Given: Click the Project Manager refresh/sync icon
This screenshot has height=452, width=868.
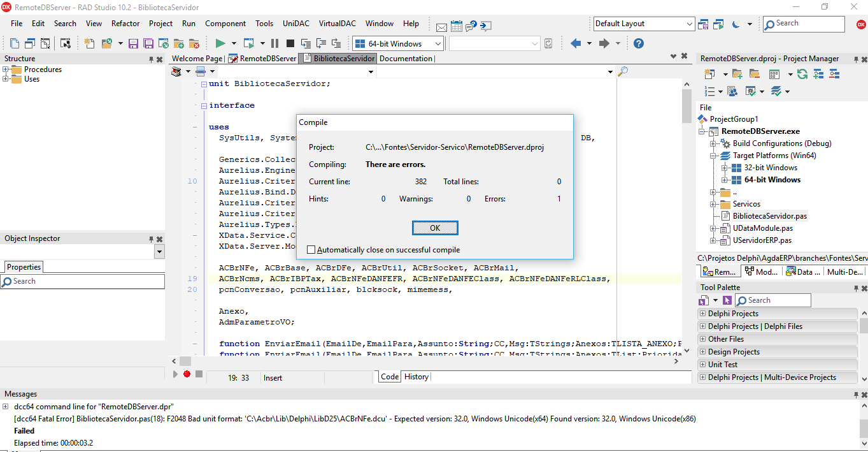Looking at the screenshot, I should (x=802, y=74).
